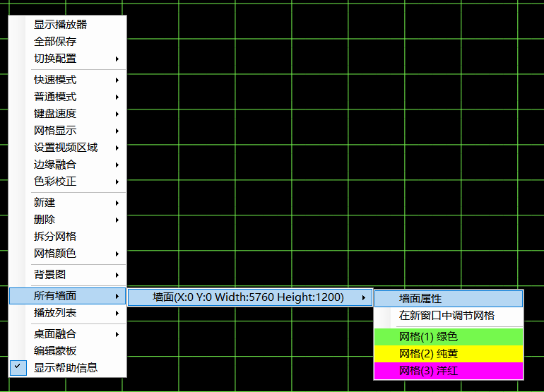
Task: Expand the 网格颜色 submenu
Action: pos(55,254)
